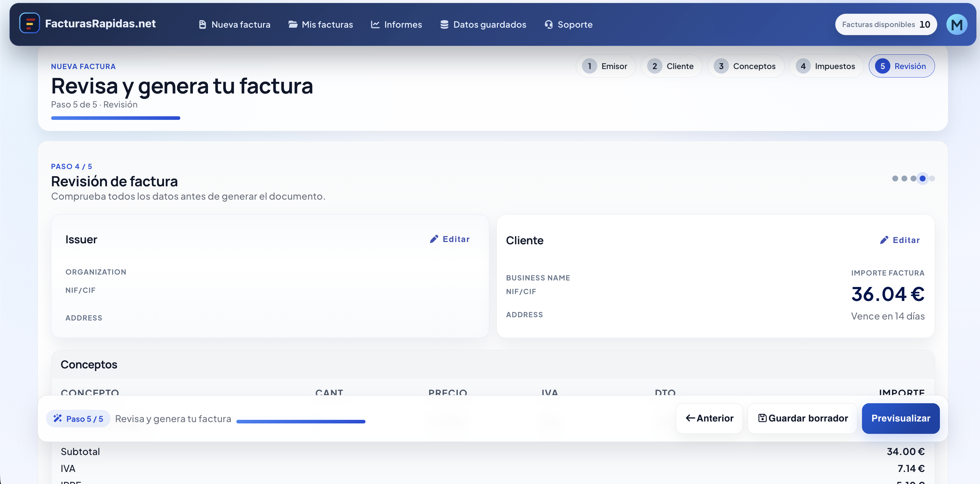
Task: Click the pencil icon in Cliente card
Action: pyautogui.click(x=884, y=240)
